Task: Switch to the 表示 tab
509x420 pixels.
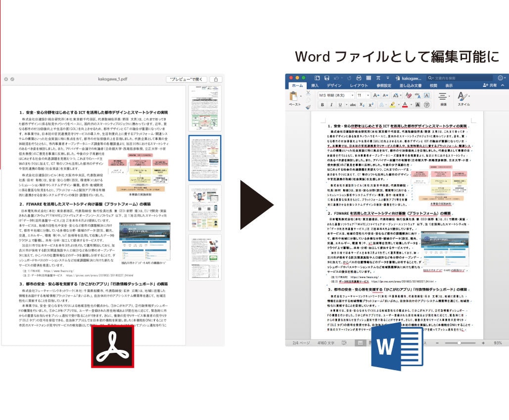Action: (449, 85)
